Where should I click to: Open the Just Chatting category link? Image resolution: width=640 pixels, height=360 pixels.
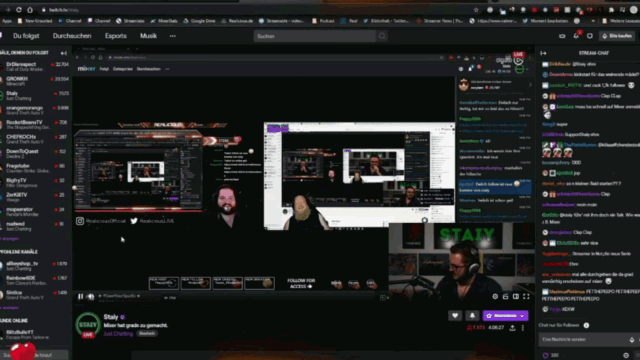click(118, 333)
